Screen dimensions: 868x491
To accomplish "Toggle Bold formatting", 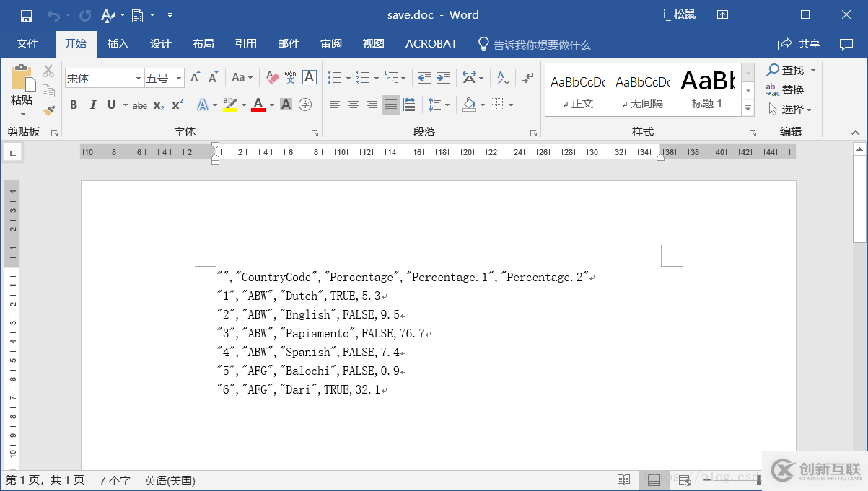I will [74, 105].
